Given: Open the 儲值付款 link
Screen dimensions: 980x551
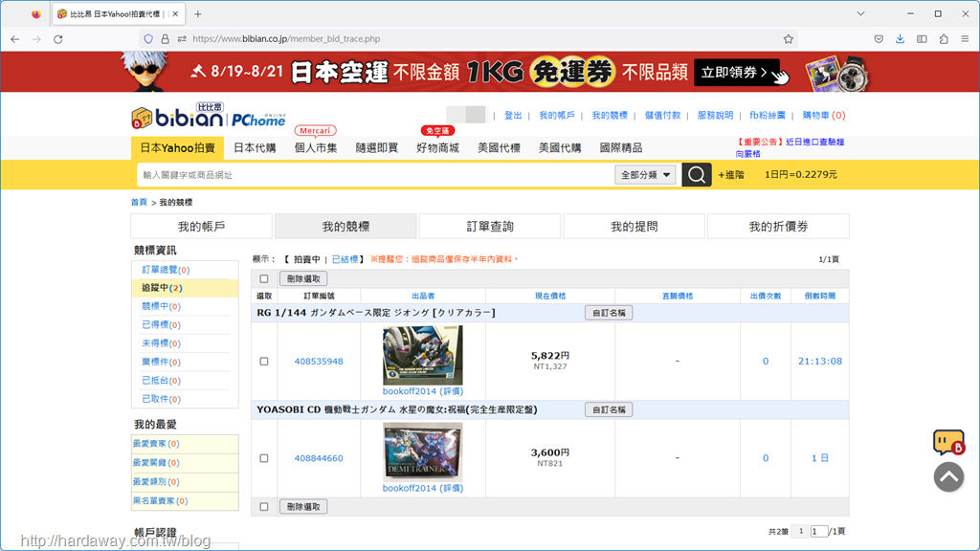Looking at the screenshot, I should pyautogui.click(x=662, y=116).
